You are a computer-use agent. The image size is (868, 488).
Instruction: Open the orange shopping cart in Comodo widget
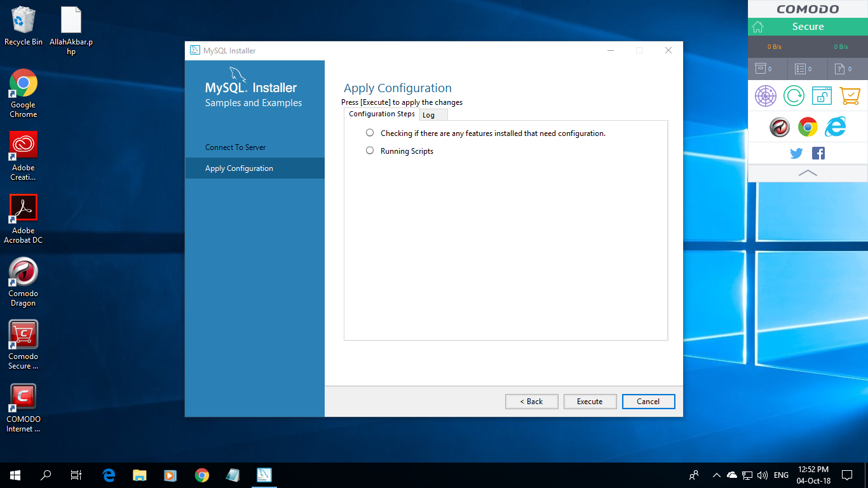pos(850,95)
